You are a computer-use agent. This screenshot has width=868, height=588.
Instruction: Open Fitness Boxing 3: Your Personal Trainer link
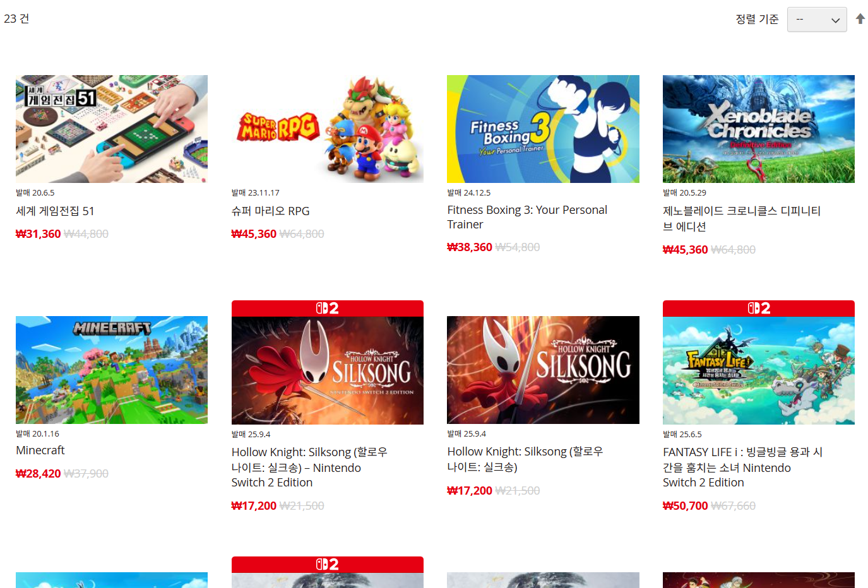tap(526, 217)
